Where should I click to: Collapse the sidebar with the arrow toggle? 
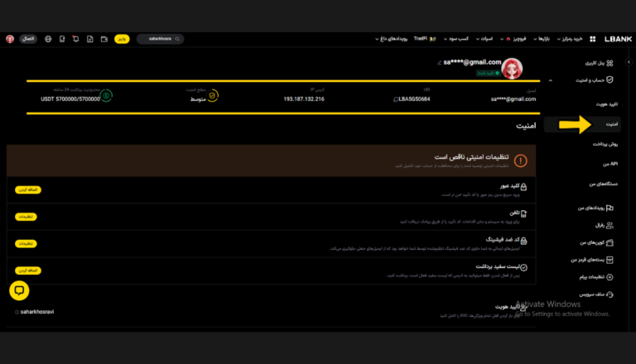(629, 62)
